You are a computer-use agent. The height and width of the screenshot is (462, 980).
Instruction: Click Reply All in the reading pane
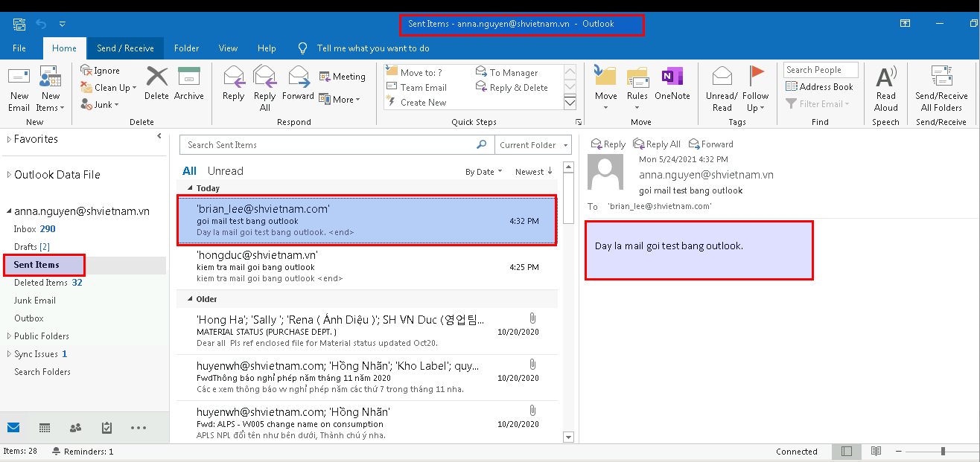(656, 144)
